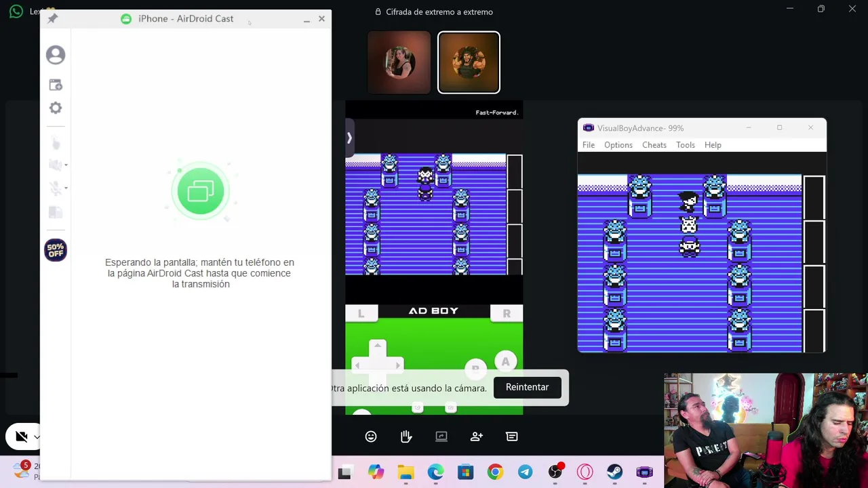Launch Google Chrome from the taskbar
The height and width of the screenshot is (488, 868).
(x=495, y=472)
